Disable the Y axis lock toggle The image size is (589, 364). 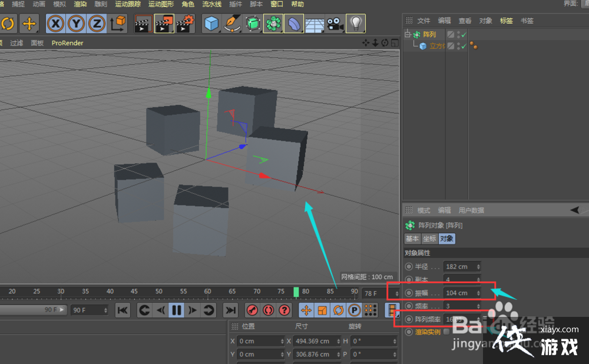click(75, 23)
